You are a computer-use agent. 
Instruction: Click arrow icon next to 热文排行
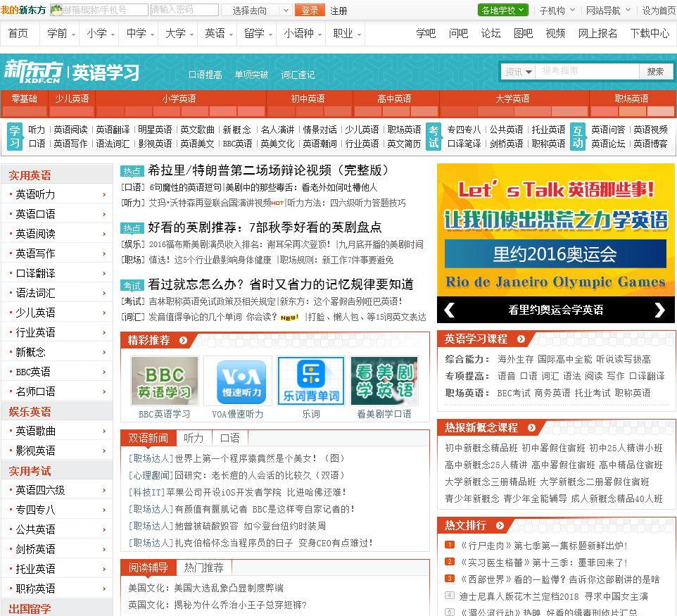(x=500, y=526)
